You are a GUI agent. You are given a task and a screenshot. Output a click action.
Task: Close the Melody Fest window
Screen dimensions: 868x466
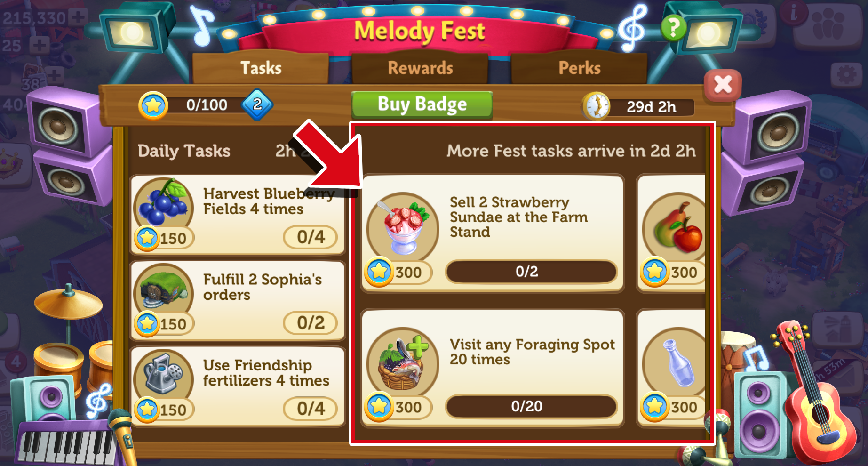[723, 85]
